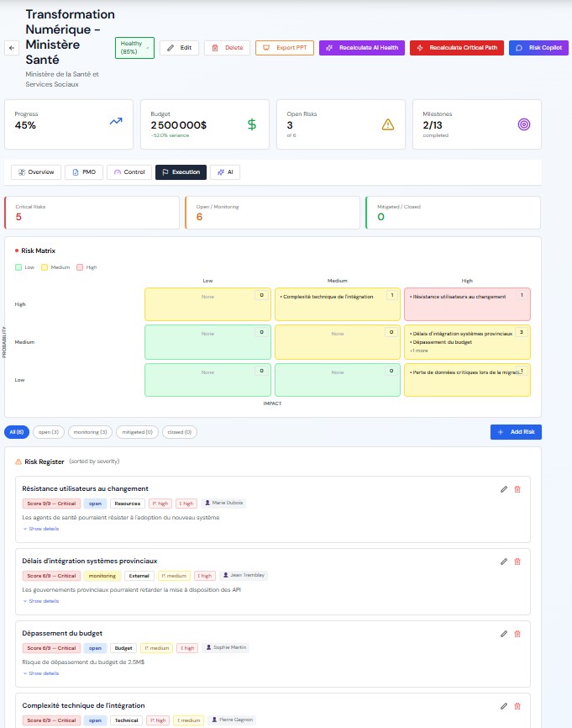
Task: Click the Risk Register warning icon
Action: point(18,462)
